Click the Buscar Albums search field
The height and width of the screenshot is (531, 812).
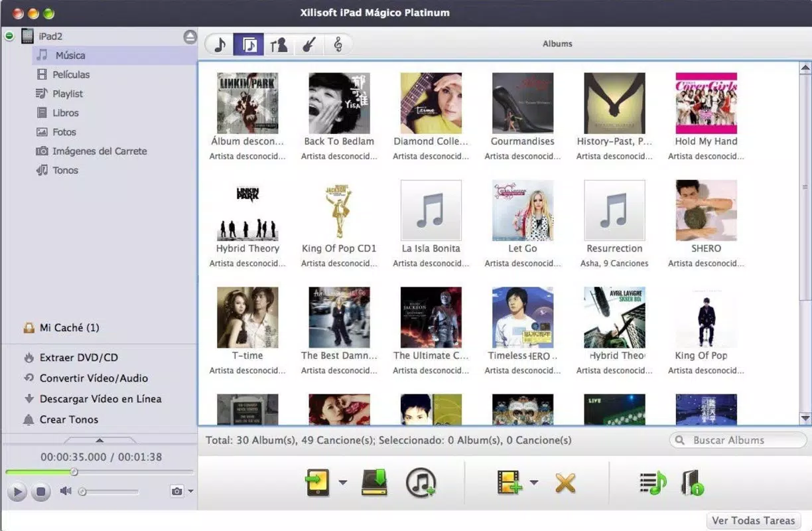tap(738, 440)
